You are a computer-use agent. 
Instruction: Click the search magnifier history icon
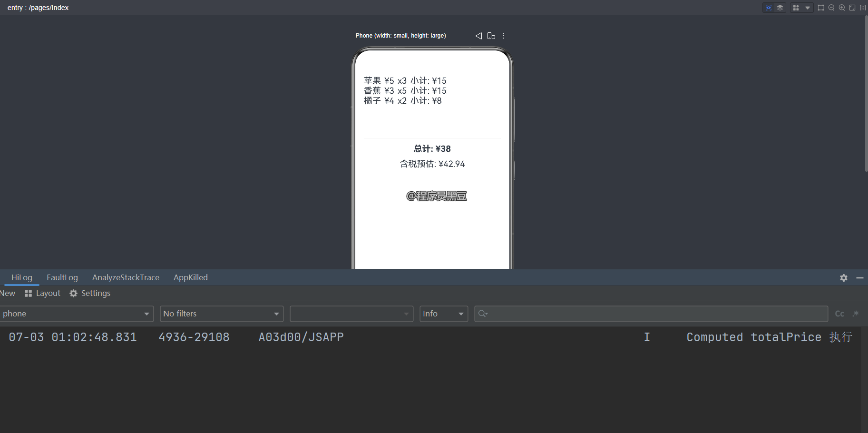(483, 314)
